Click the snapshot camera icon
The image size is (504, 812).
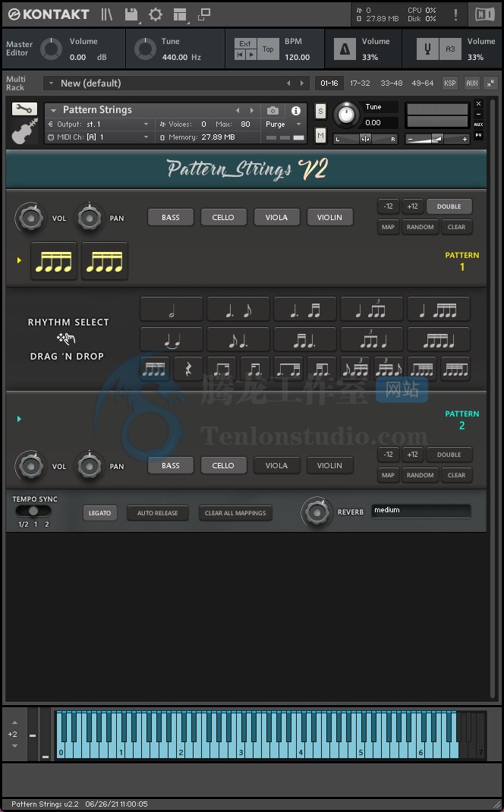pyautogui.click(x=272, y=110)
